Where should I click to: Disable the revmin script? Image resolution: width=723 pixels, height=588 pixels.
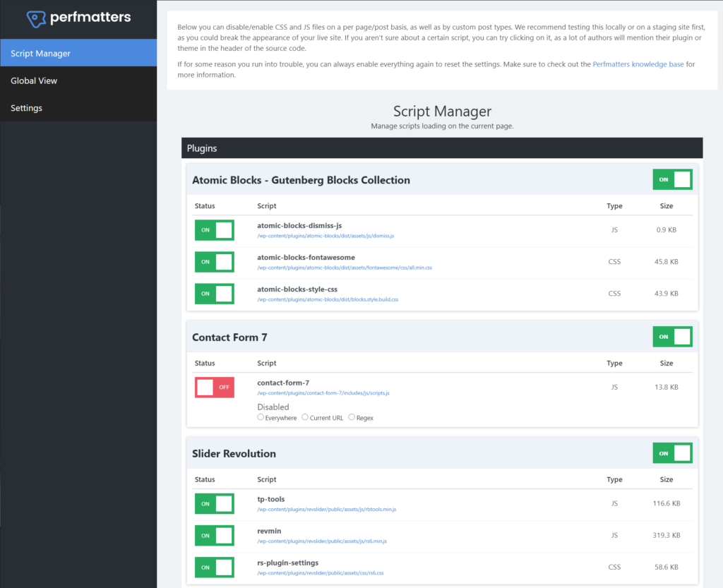click(214, 535)
